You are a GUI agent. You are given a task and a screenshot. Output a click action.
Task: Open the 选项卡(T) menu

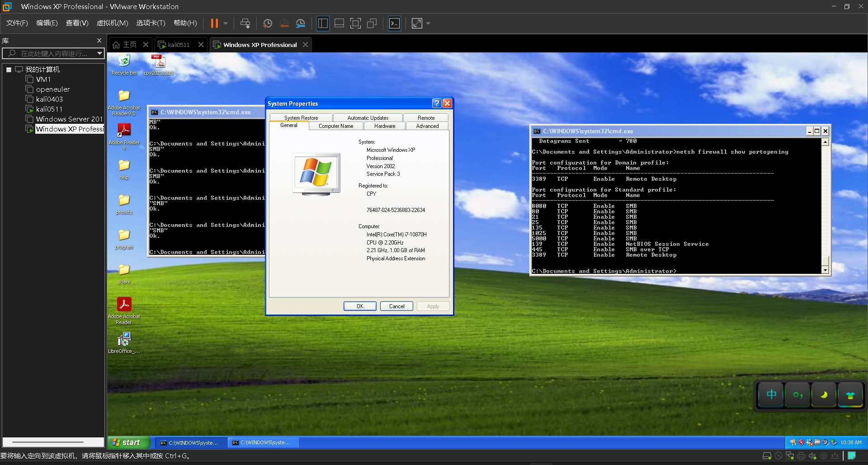pyautogui.click(x=151, y=23)
